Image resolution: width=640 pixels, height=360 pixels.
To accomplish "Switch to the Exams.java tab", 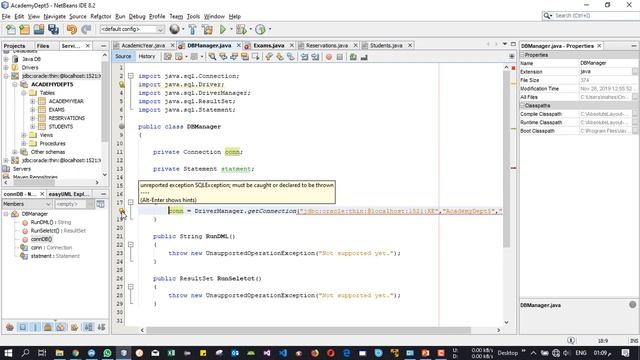I will tap(269, 45).
